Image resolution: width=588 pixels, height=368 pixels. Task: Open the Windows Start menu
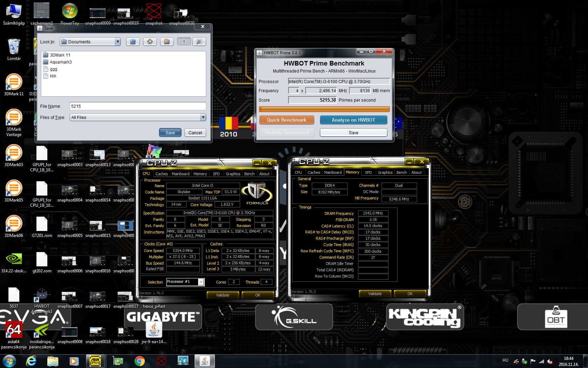[9, 361]
